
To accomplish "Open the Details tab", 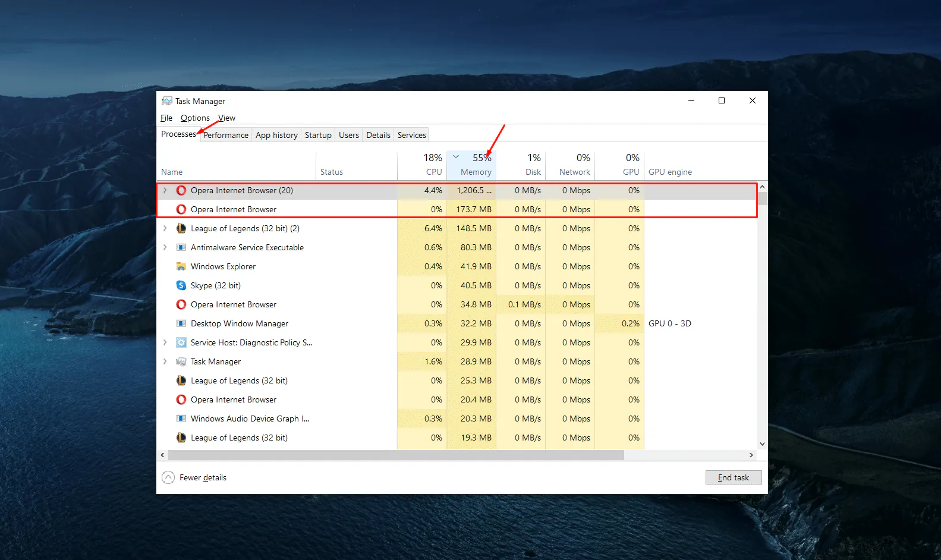I will 378,135.
